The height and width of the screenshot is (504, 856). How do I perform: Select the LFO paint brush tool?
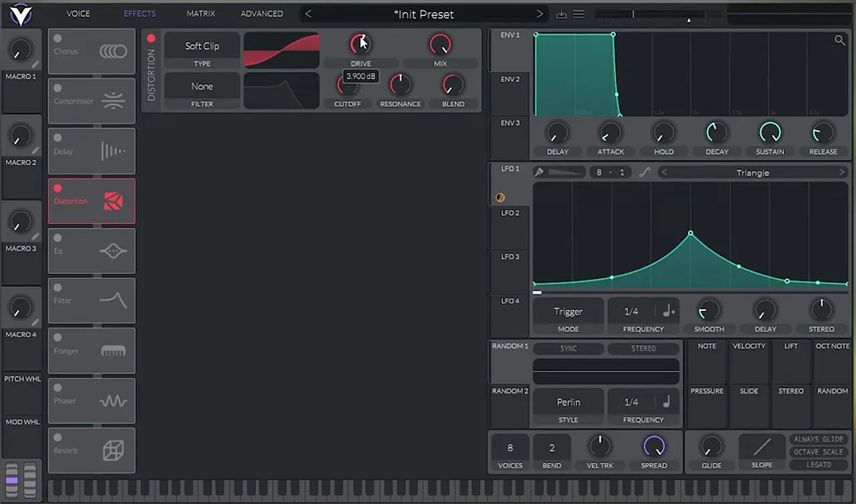(539, 172)
